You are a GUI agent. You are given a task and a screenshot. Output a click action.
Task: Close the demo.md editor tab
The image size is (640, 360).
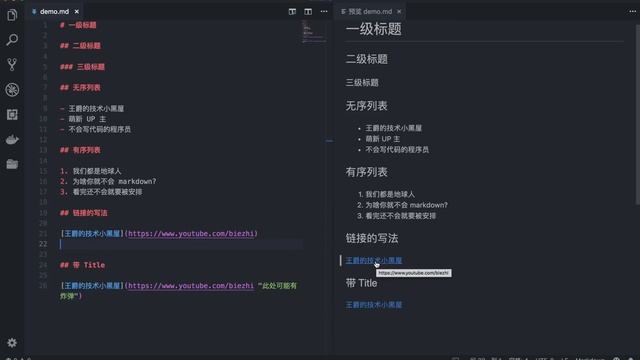coord(77,11)
